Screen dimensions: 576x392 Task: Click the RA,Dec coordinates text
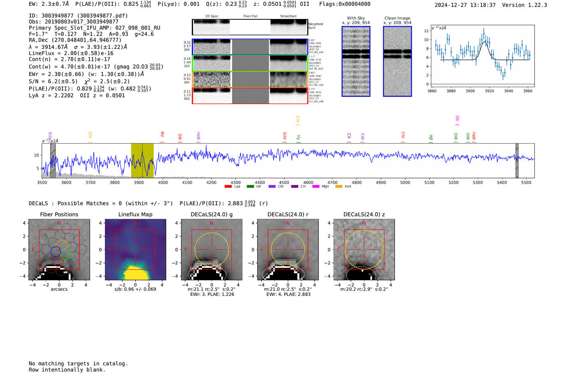(75, 40)
